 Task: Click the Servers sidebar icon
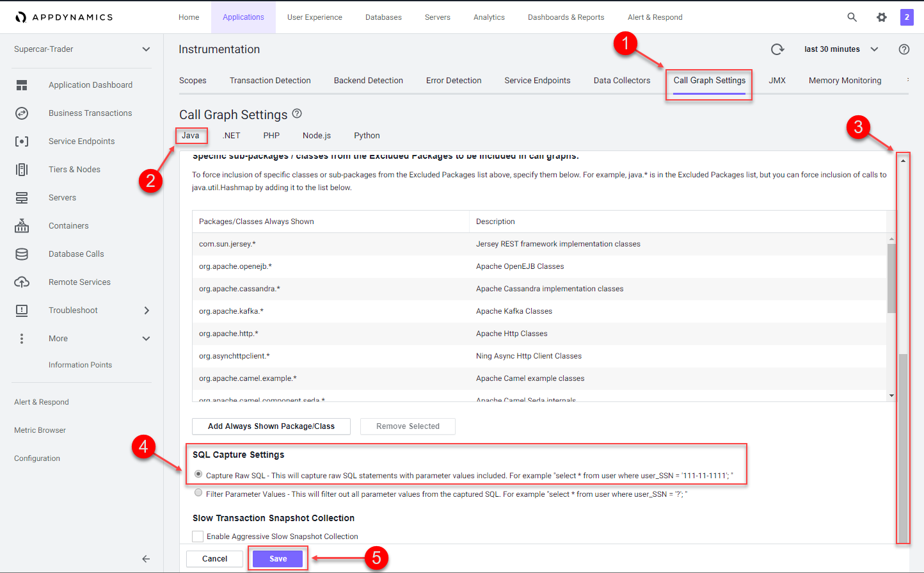pos(22,198)
